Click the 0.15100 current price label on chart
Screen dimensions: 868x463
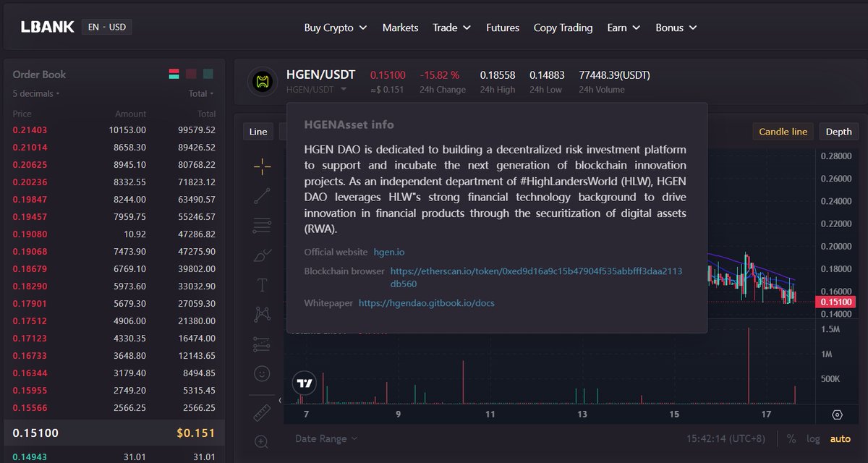point(836,302)
